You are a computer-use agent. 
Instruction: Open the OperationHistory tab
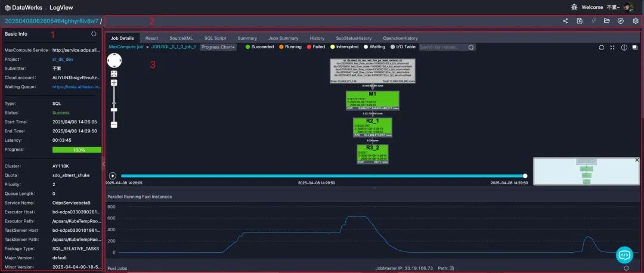[401, 38]
